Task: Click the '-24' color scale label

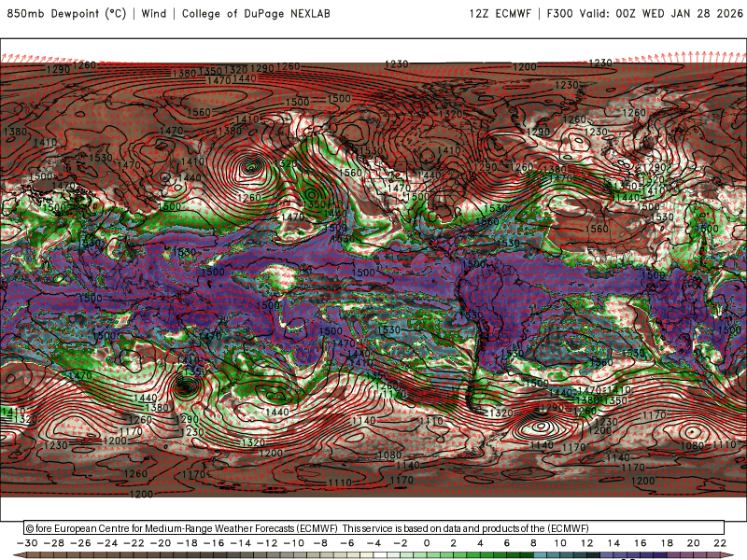Action: click(107, 543)
